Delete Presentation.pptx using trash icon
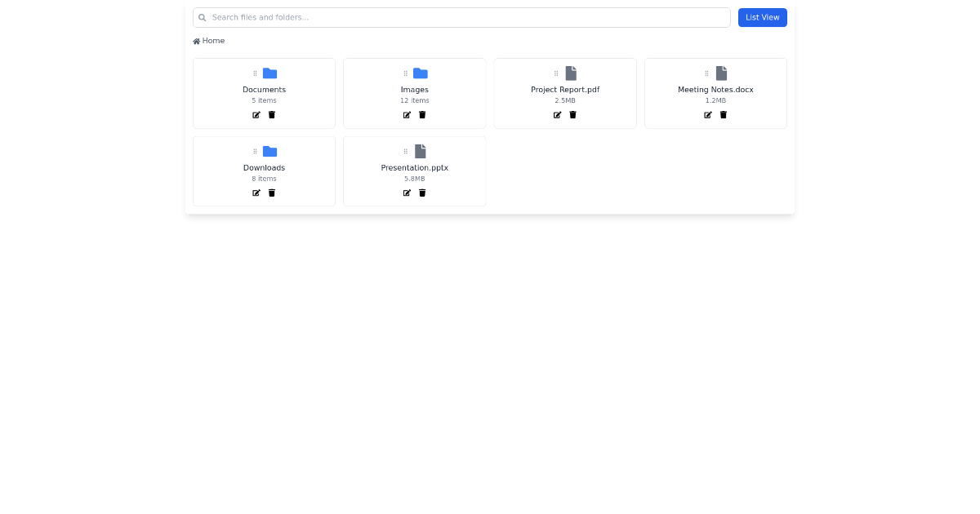Image resolution: width=980 pixels, height=514 pixels. point(422,193)
